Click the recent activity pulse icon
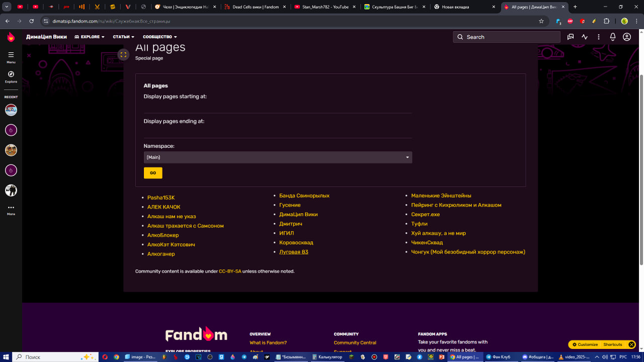644x362 pixels. [x=585, y=37]
